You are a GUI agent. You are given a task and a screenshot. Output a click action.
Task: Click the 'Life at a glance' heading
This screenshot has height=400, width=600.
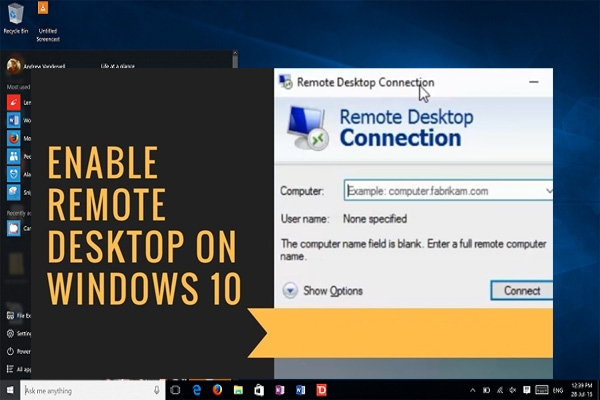point(117,66)
